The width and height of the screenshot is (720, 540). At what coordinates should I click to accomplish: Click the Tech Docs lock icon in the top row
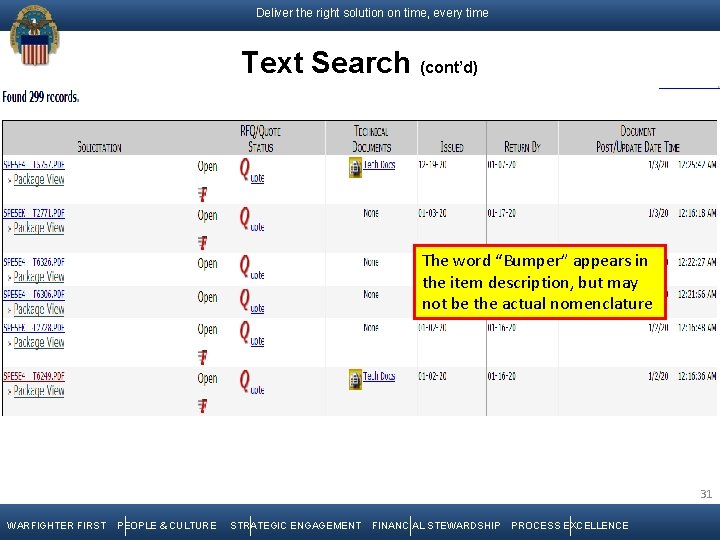(355, 168)
